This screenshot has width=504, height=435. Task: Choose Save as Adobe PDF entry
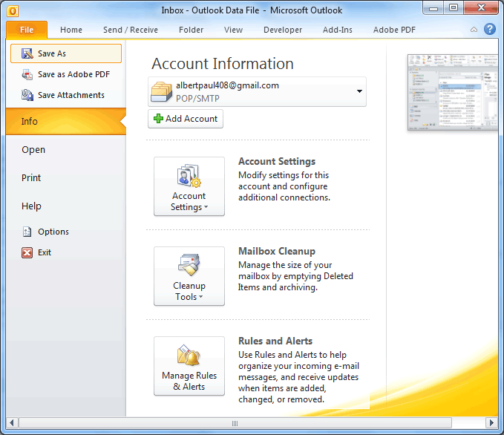[x=66, y=74]
